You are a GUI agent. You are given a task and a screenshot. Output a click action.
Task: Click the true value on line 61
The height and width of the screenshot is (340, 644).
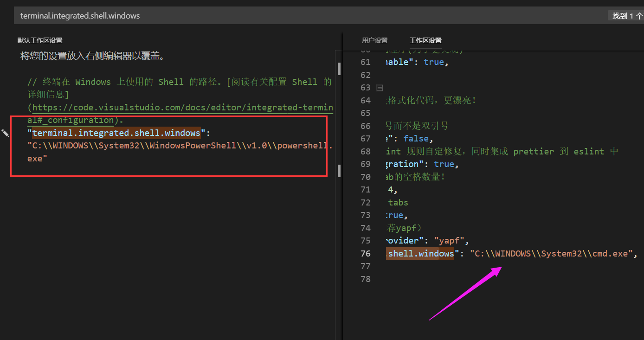pyautogui.click(x=434, y=62)
